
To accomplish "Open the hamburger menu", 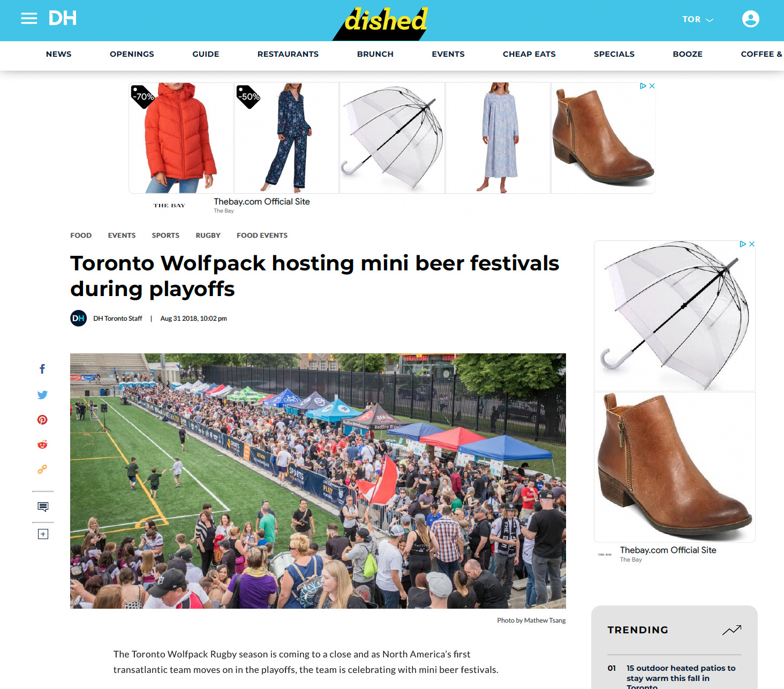I will click(29, 19).
